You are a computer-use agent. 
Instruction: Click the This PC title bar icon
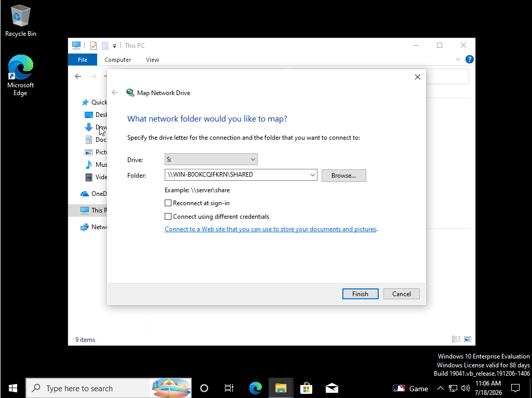tap(76, 46)
